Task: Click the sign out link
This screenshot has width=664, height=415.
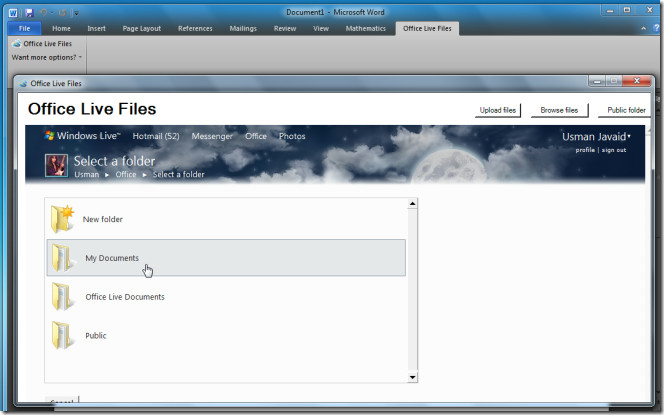Action: click(x=614, y=150)
